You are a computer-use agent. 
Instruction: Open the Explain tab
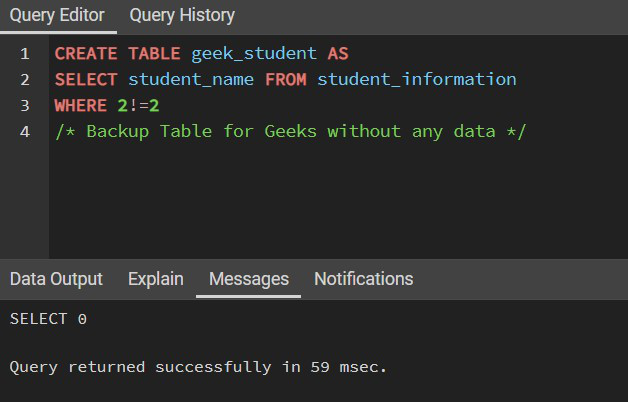coord(155,279)
